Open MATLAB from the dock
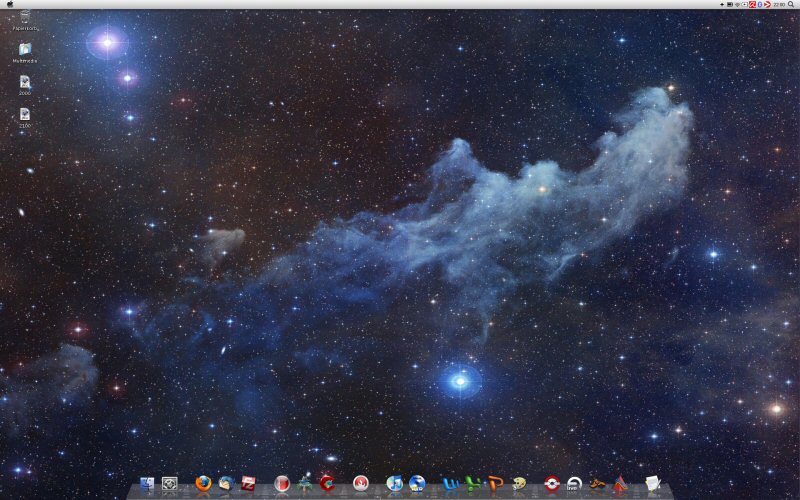 click(620, 484)
